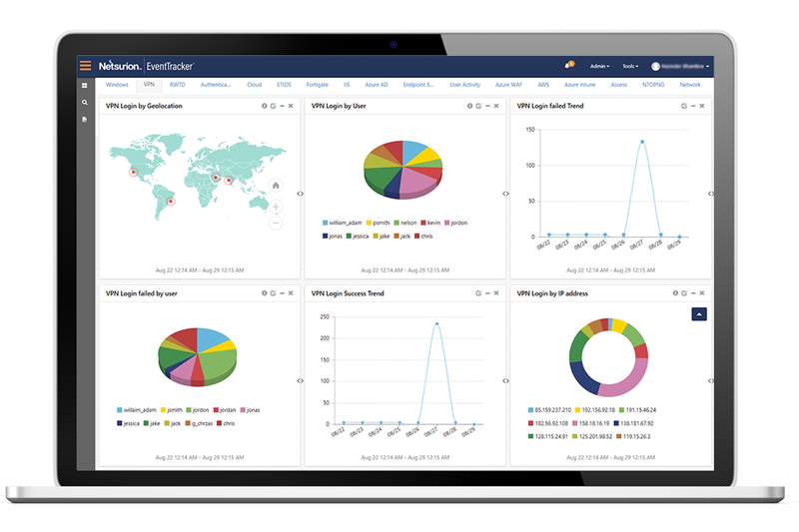The image size is (799, 532).
Task: Switch to the User Activity tab
Action: click(464, 85)
